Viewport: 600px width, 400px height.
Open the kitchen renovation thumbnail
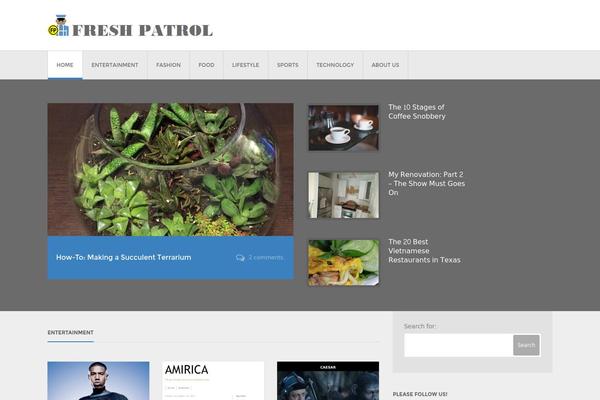pos(344,195)
